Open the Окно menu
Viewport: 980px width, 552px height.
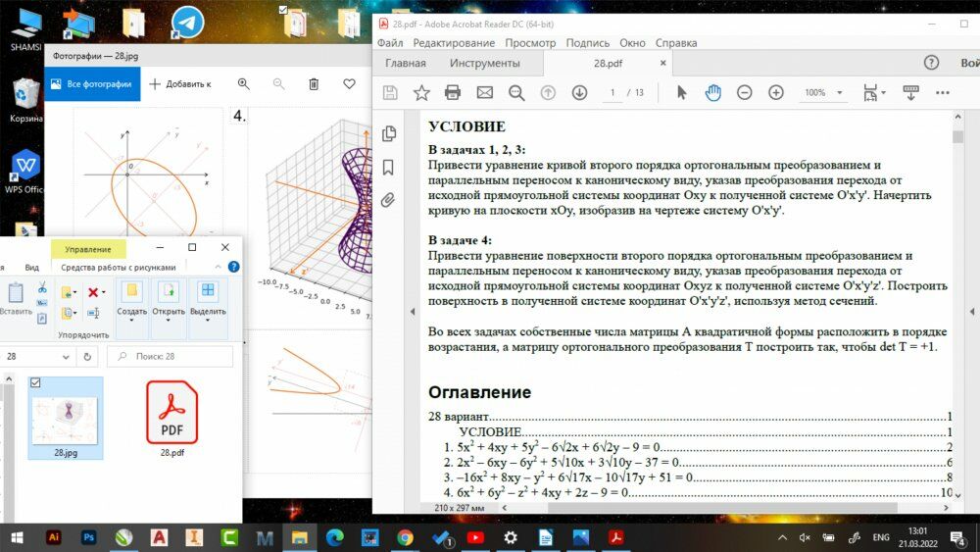(x=632, y=43)
